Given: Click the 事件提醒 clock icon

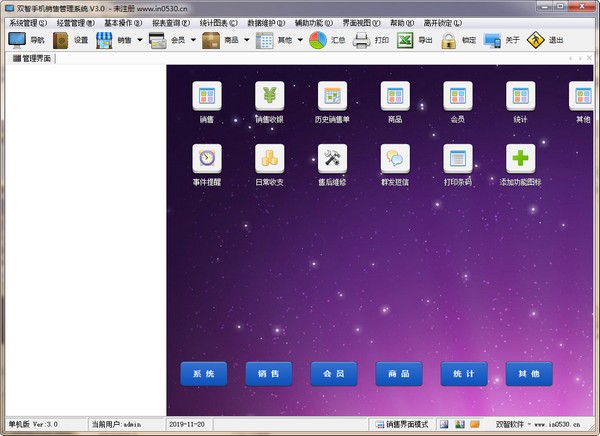Looking at the screenshot, I should (206, 159).
